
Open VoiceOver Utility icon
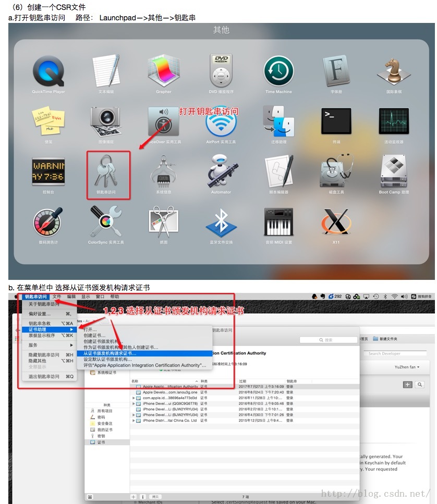tap(164, 121)
